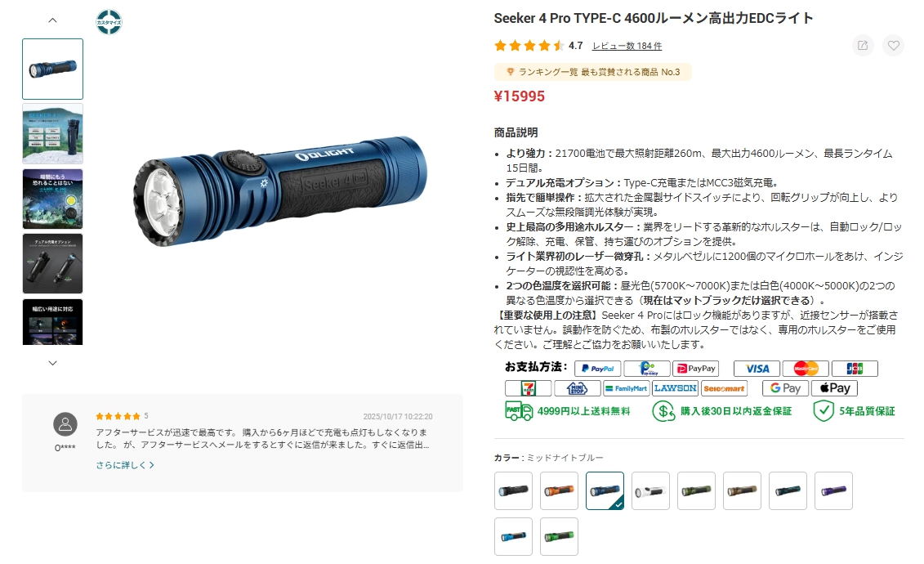The width and height of the screenshot is (924, 564).
Task: Click the customize badge icon above the image
Action: tap(109, 22)
